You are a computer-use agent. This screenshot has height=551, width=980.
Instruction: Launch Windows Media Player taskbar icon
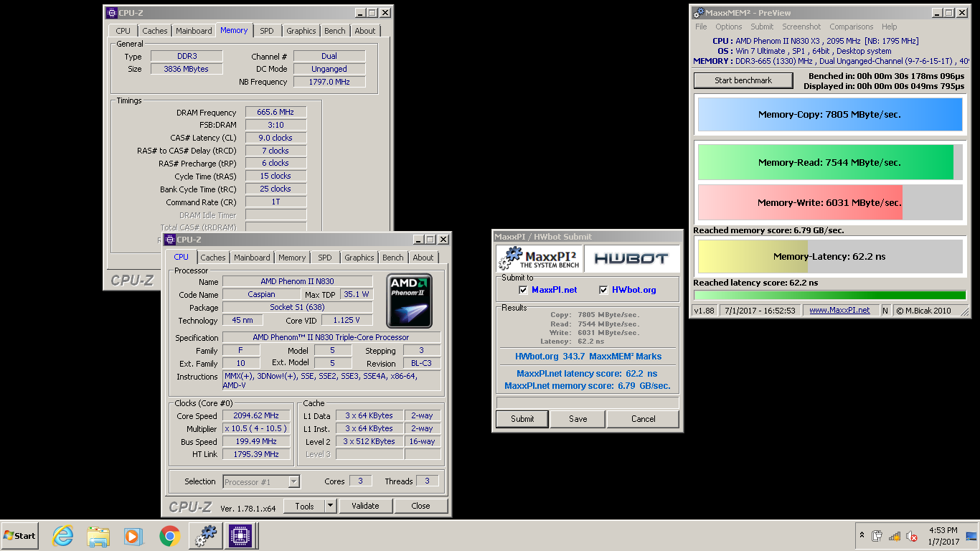(x=133, y=536)
